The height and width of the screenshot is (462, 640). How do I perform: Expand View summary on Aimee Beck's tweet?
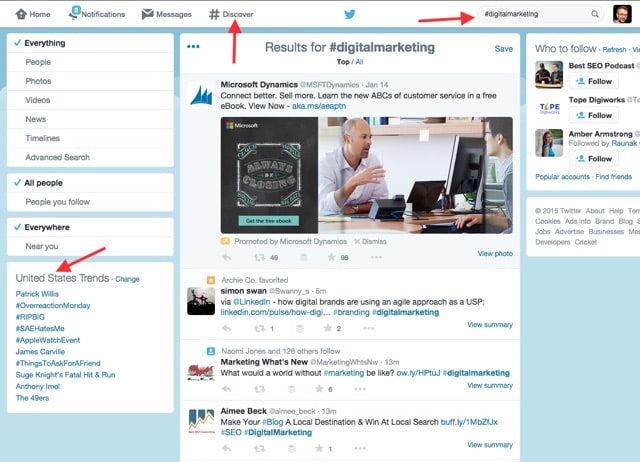coord(490,445)
